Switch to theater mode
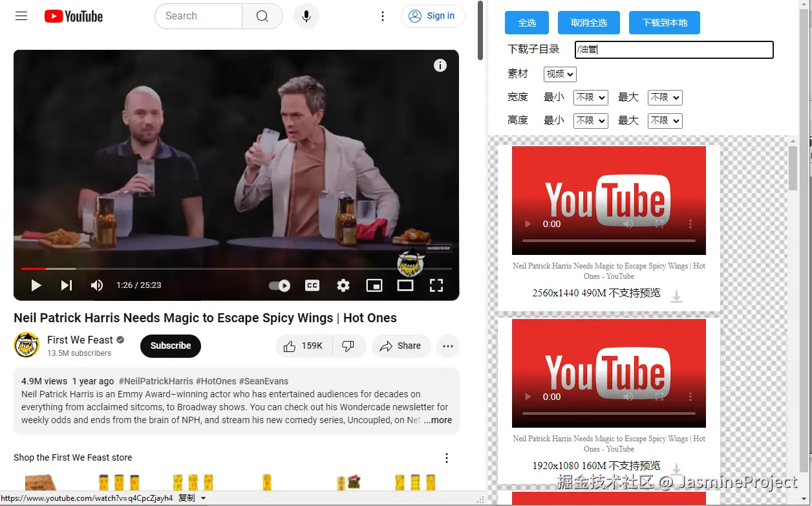 pos(405,285)
